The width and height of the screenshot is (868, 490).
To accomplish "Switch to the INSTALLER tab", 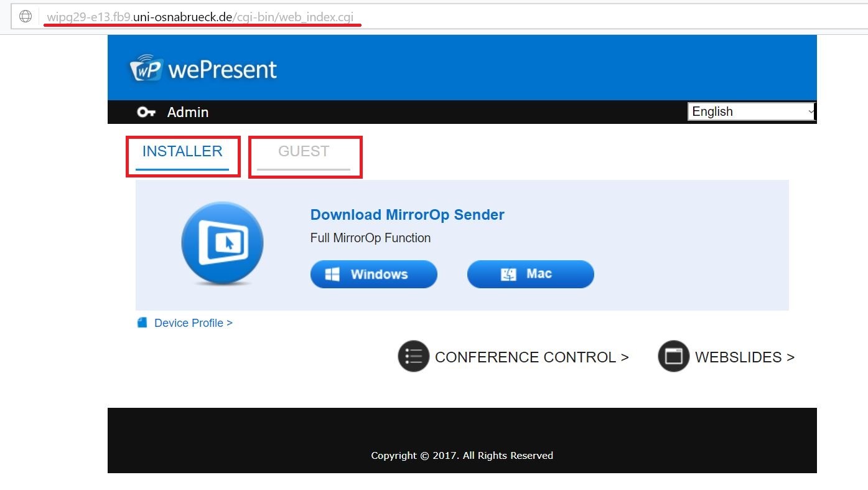I will click(182, 151).
